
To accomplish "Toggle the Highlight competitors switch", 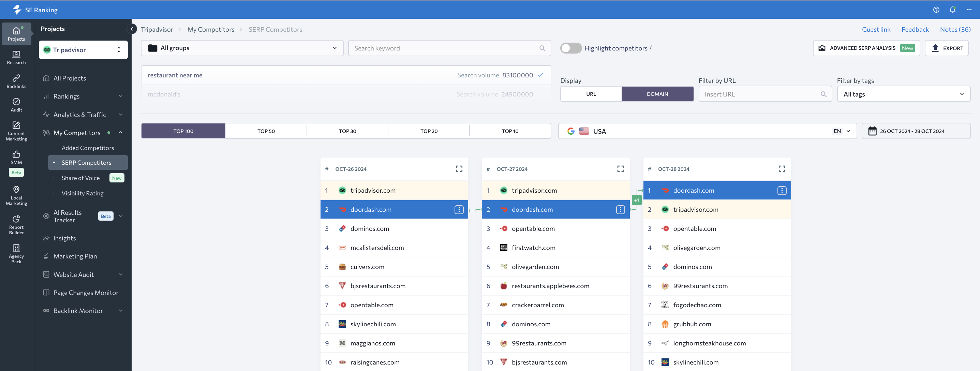I will [569, 48].
